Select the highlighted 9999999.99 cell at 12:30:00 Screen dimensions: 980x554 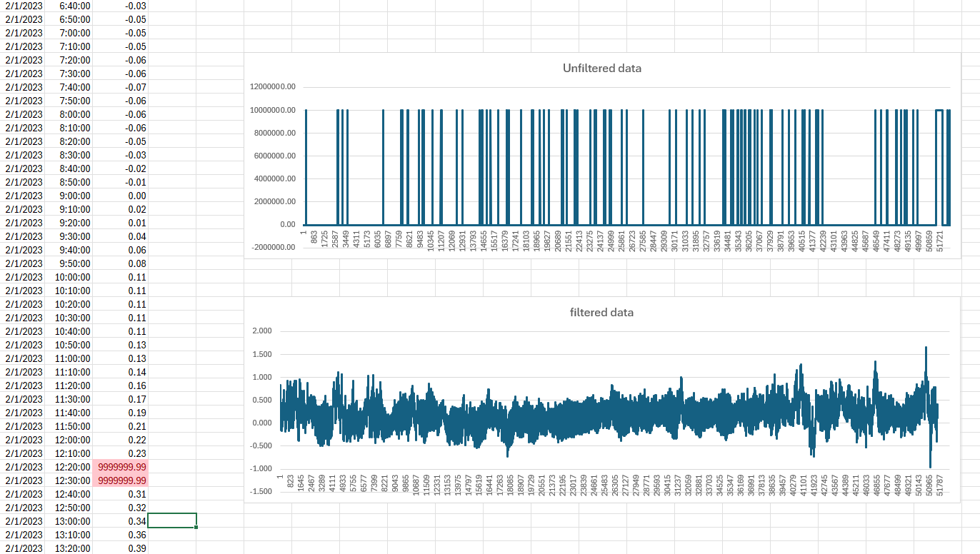coord(121,480)
